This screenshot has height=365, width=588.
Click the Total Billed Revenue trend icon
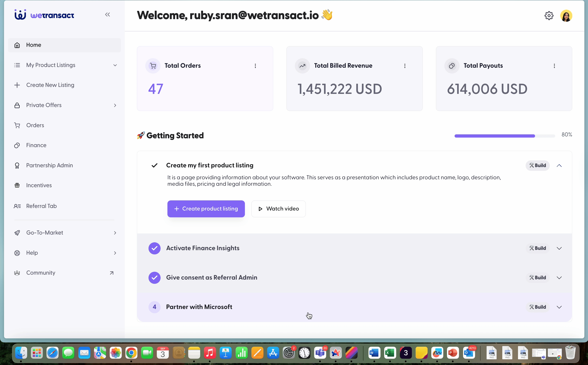[x=302, y=66]
